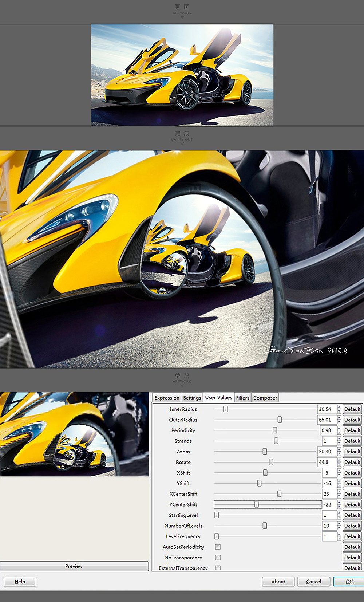Click the Help button
This screenshot has width=364, height=602.
20,582
